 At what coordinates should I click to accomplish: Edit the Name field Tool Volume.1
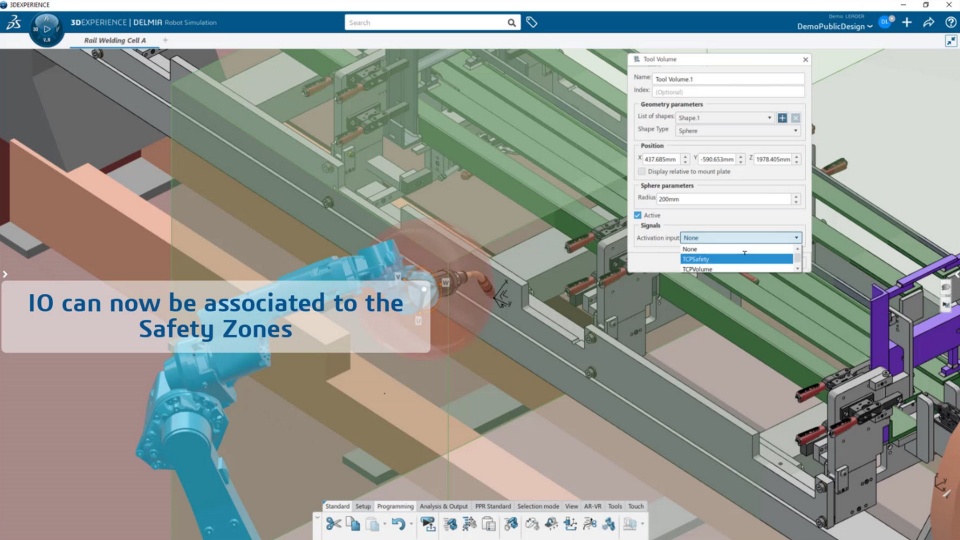coord(728,79)
